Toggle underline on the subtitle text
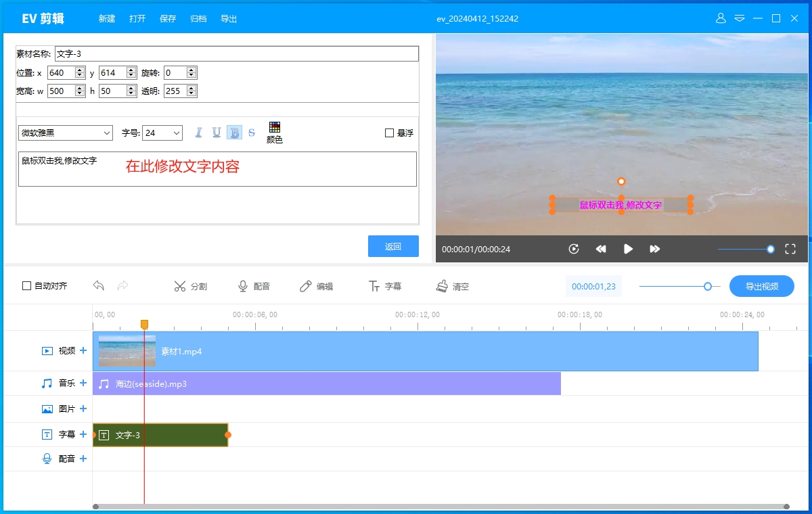 tap(216, 132)
